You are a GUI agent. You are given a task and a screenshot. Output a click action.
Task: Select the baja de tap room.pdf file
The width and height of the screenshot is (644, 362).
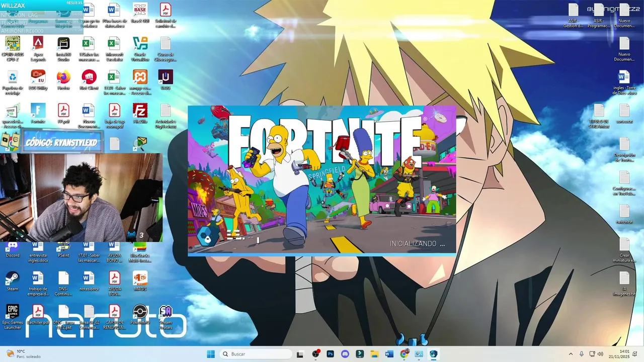click(x=115, y=116)
